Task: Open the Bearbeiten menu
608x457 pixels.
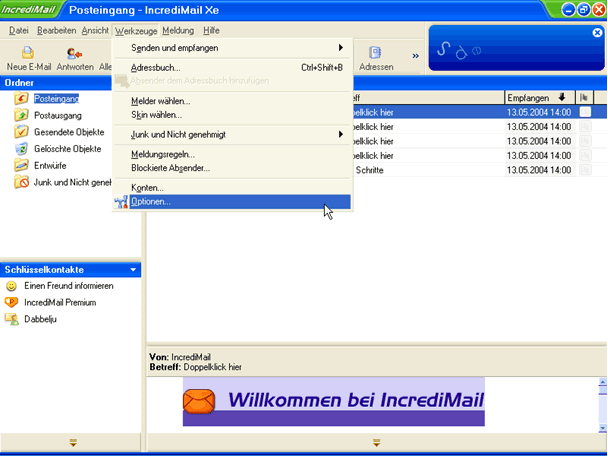Action: [56, 30]
